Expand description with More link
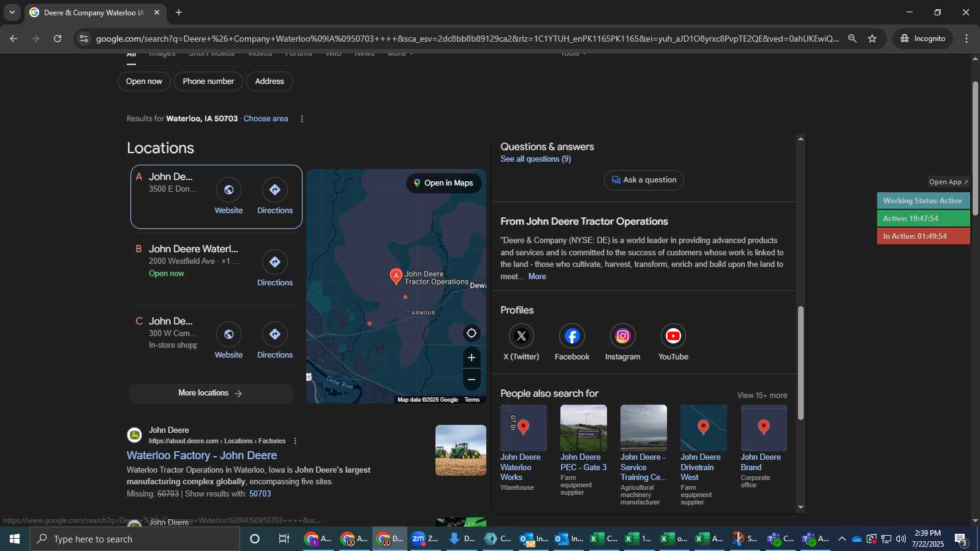This screenshot has width=980, height=551. point(537,277)
